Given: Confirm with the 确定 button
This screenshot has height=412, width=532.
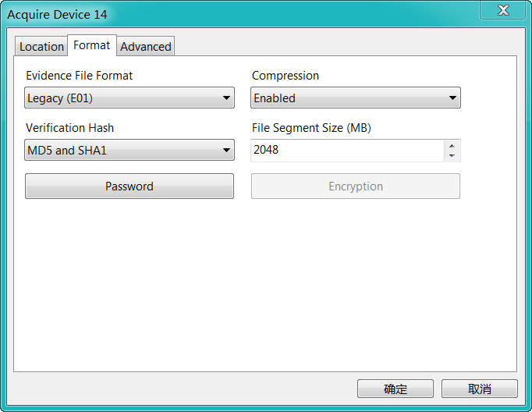Looking at the screenshot, I should [395, 389].
